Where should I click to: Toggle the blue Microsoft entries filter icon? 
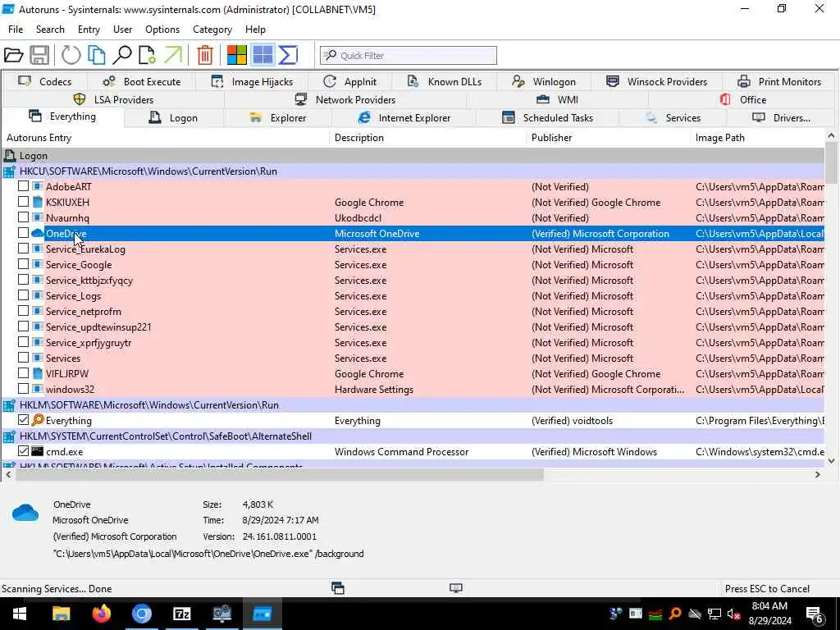click(x=262, y=55)
